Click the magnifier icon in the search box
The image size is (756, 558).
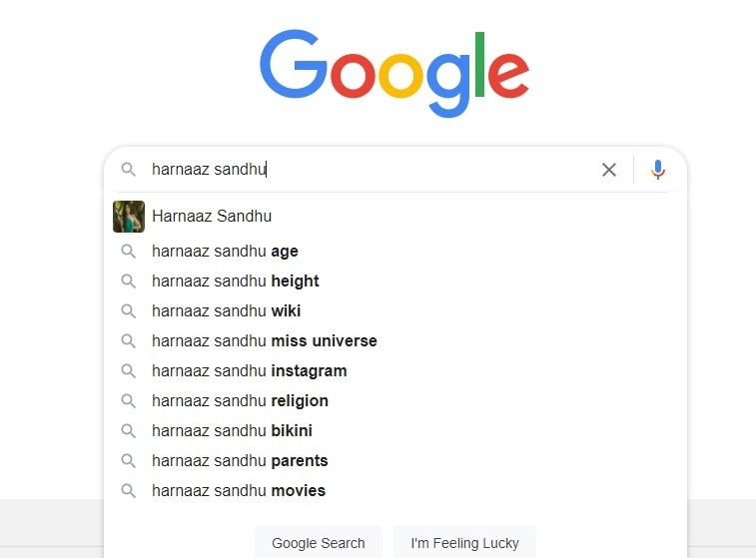tap(128, 170)
